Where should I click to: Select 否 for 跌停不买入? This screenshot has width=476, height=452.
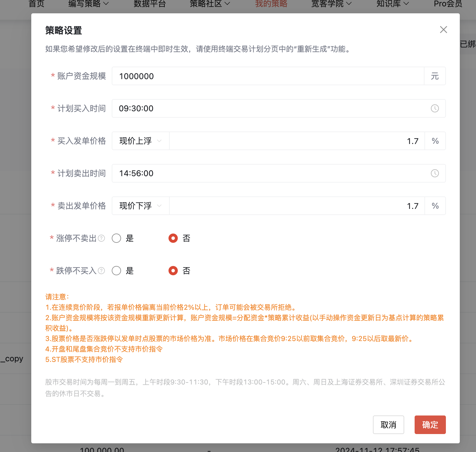tap(173, 271)
